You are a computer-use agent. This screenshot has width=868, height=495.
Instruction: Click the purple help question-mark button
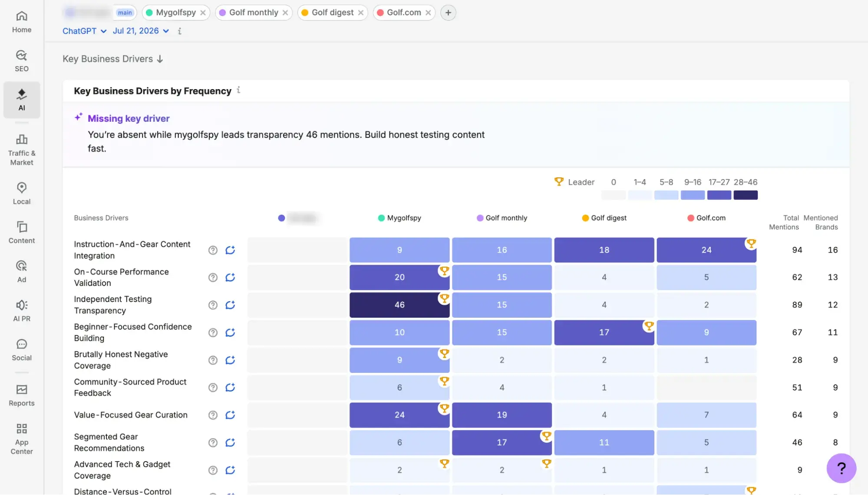(x=841, y=468)
